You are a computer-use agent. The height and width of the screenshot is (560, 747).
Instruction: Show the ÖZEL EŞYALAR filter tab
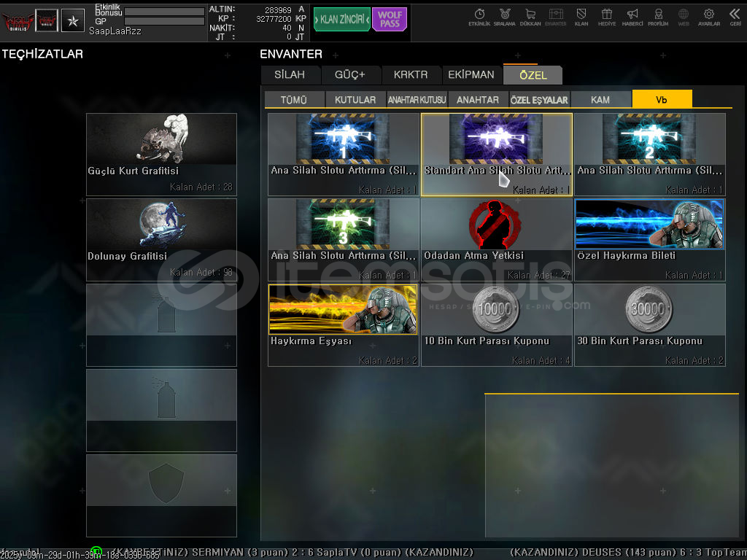[x=539, y=99]
